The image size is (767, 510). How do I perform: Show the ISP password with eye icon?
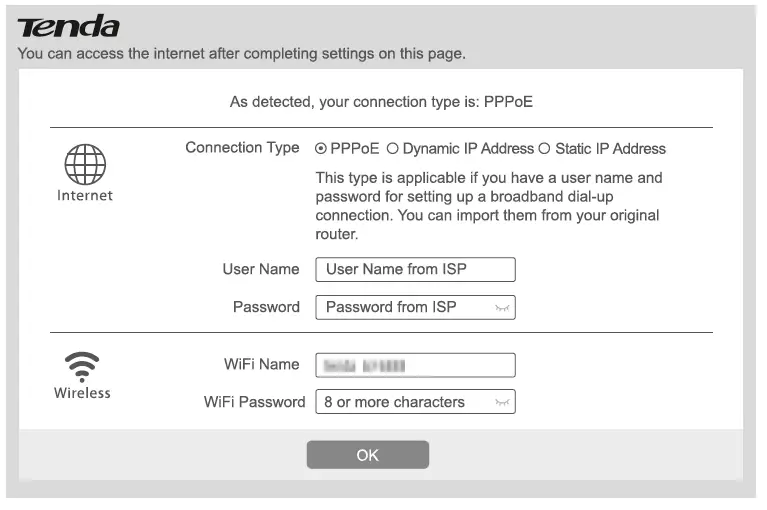pyautogui.click(x=503, y=308)
